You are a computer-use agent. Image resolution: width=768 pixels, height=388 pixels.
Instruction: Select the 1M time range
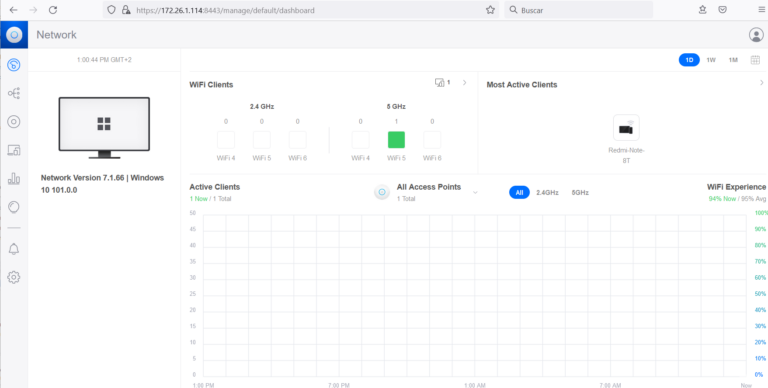coord(733,60)
